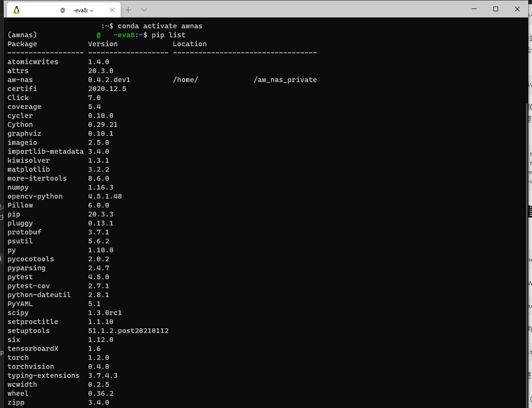The height and width of the screenshot is (408, 532).
Task: Click the psutil package name
Action: click(x=20, y=241)
